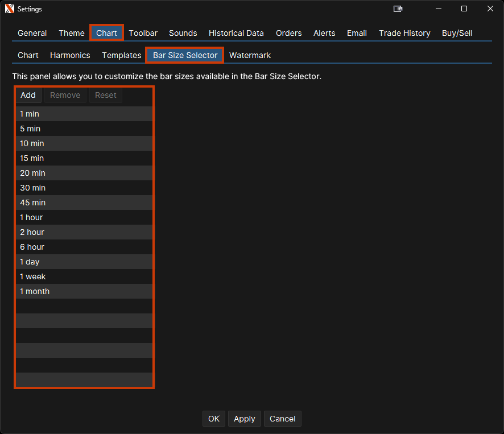This screenshot has height=434, width=504.
Task: Click the app logo icon in title bar
Action: point(10,9)
